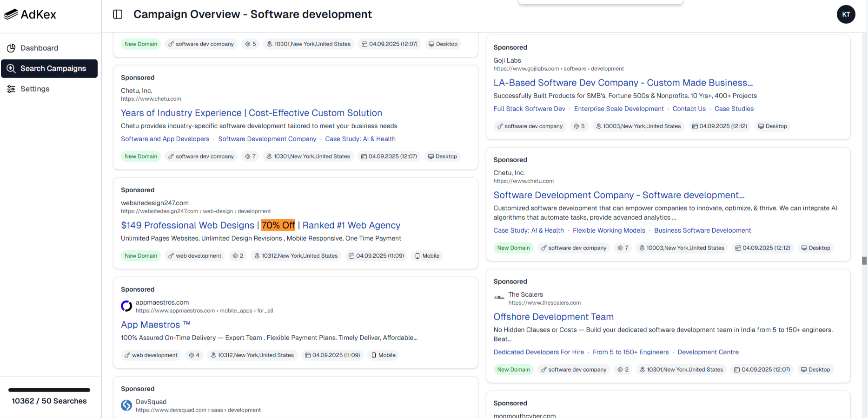Click 'Dedicated Developers For Hire' sitelink
Screen dimensions: 868x418
(x=538, y=352)
